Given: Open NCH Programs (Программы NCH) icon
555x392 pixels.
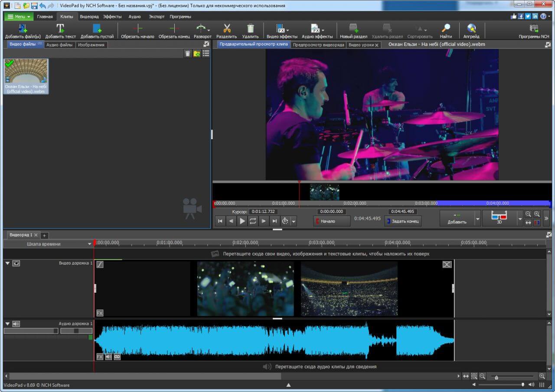Looking at the screenshot, I should [x=534, y=29].
